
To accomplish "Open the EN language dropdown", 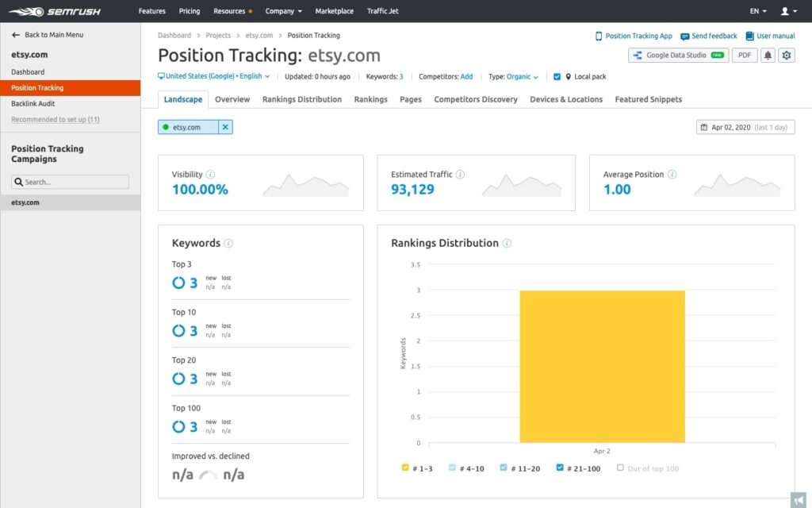I will click(x=758, y=11).
